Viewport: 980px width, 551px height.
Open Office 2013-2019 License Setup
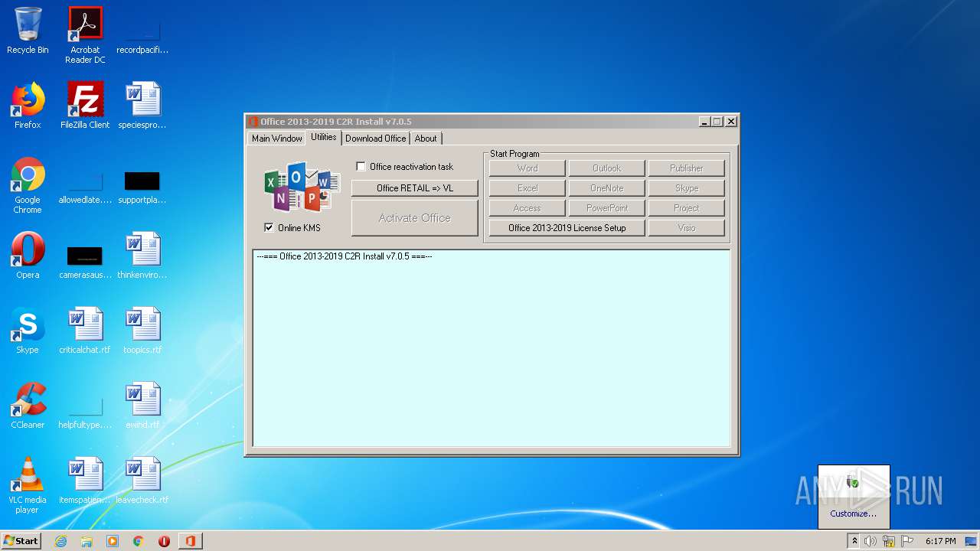pos(567,228)
